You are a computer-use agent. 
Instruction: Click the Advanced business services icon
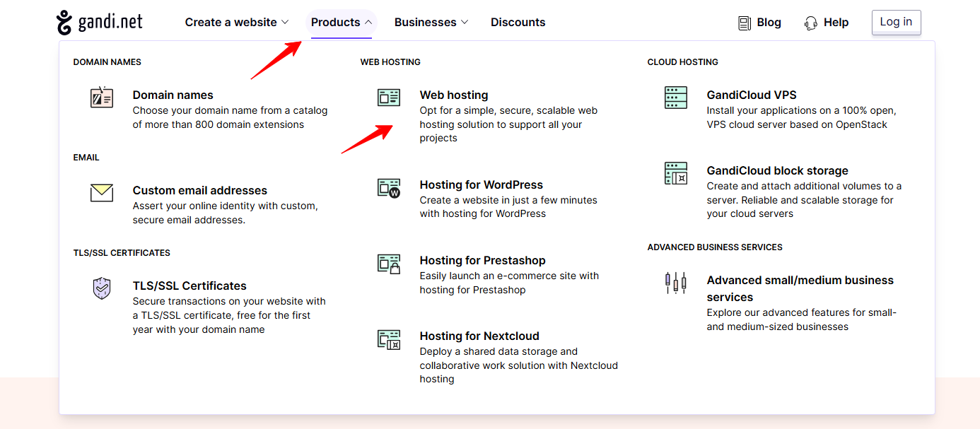click(x=676, y=283)
